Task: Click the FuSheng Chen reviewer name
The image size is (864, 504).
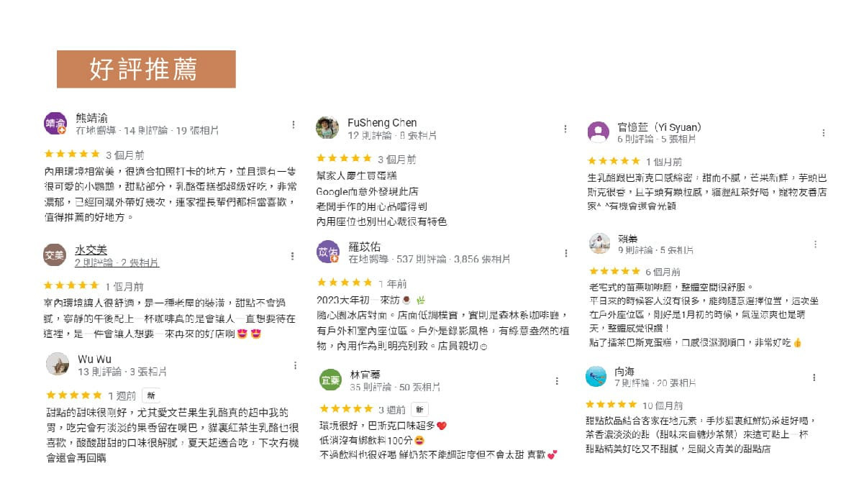Action: click(382, 123)
